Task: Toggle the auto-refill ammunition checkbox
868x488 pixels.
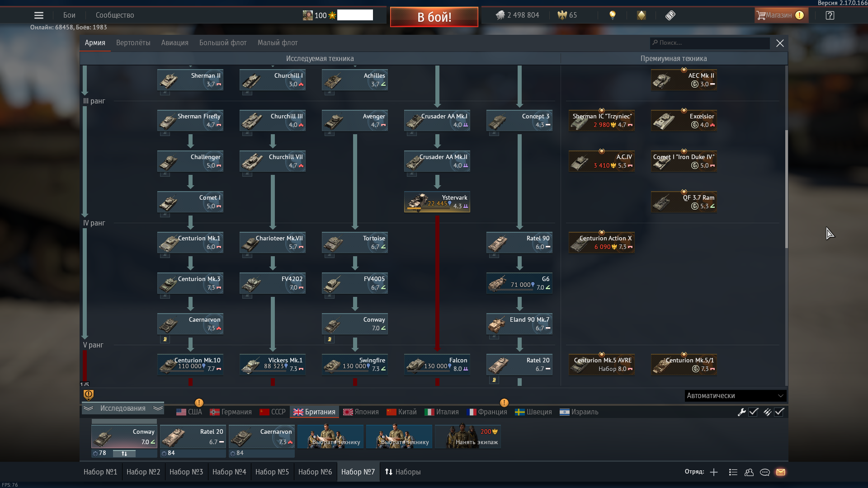Action: coord(779,412)
